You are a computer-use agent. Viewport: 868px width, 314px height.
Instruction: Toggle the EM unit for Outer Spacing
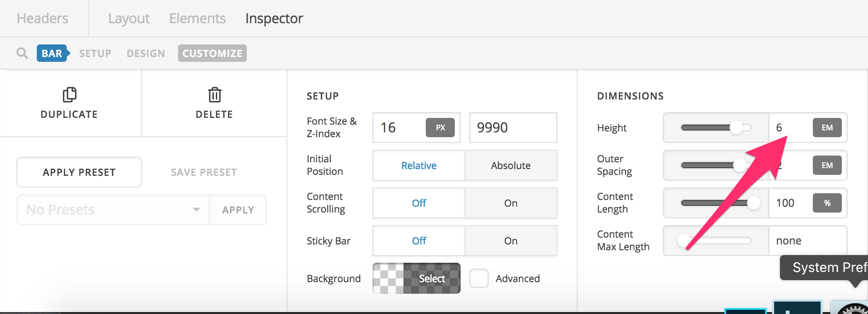pyautogui.click(x=827, y=165)
